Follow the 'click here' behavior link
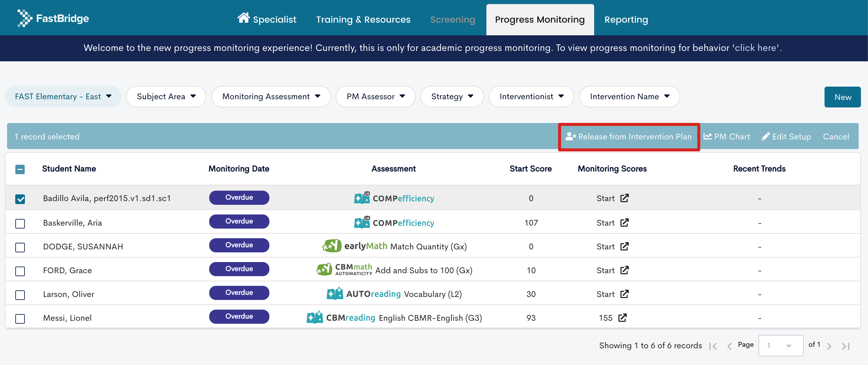 (755, 48)
